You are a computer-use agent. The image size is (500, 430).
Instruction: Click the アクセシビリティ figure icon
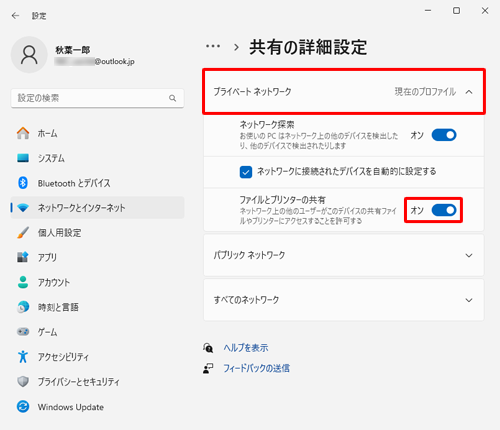point(23,357)
